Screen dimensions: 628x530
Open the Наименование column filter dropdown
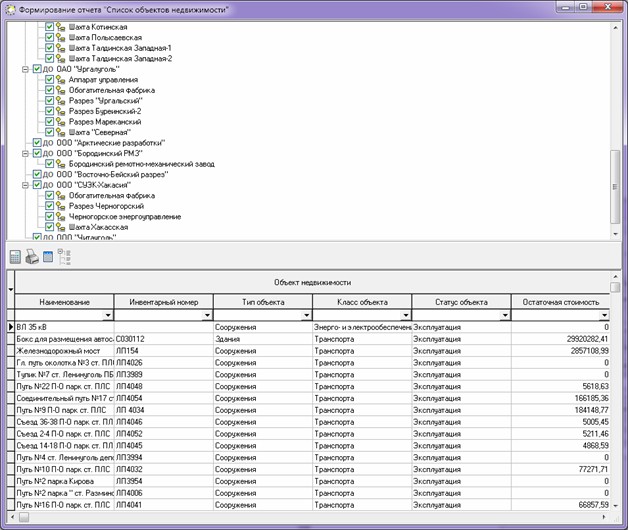pyautogui.click(x=107, y=315)
